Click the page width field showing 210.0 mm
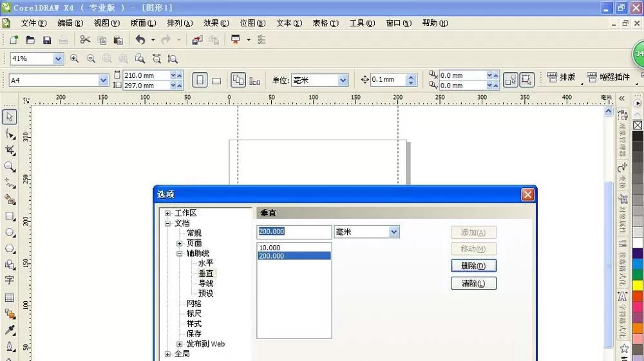This screenshot has height=361, width=644. [x=146, y=75]
